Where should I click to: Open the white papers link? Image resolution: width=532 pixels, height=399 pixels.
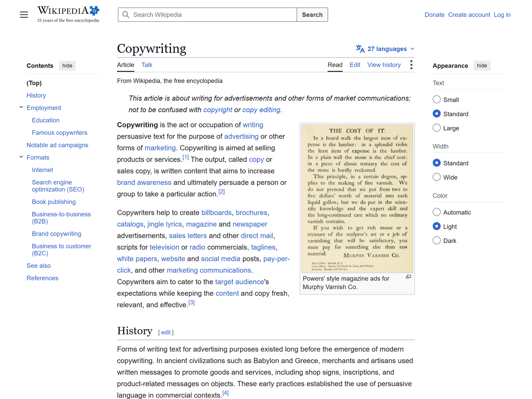tap(137, 259)
